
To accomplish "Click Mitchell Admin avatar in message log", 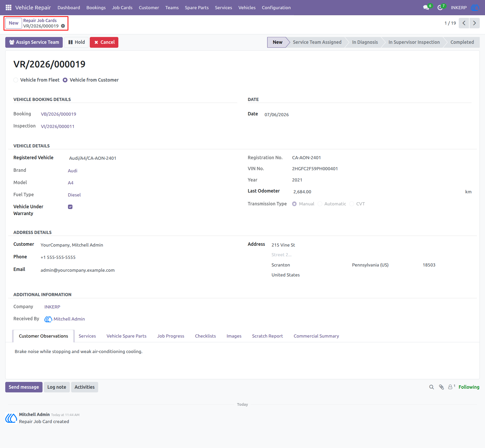I will point(11,418).
